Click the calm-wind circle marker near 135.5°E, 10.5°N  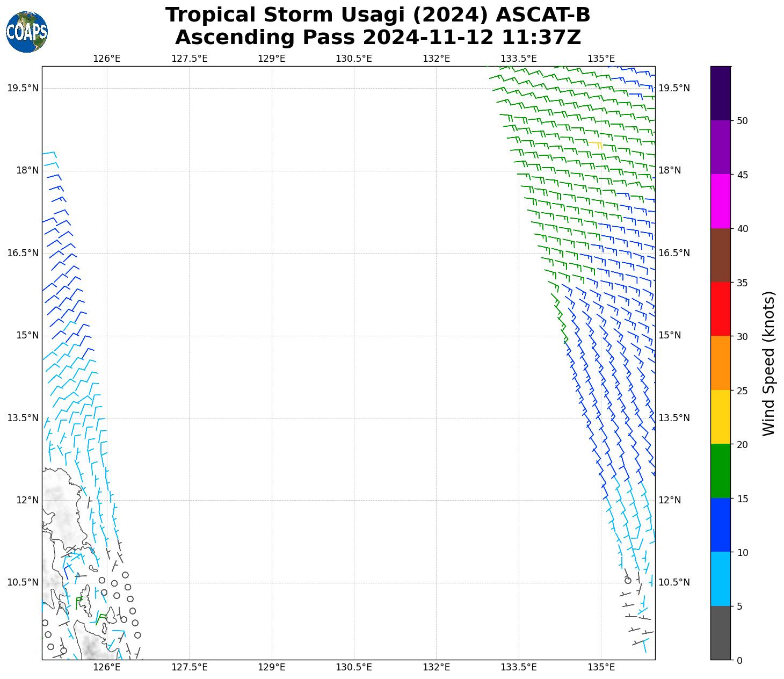[628, 580]
